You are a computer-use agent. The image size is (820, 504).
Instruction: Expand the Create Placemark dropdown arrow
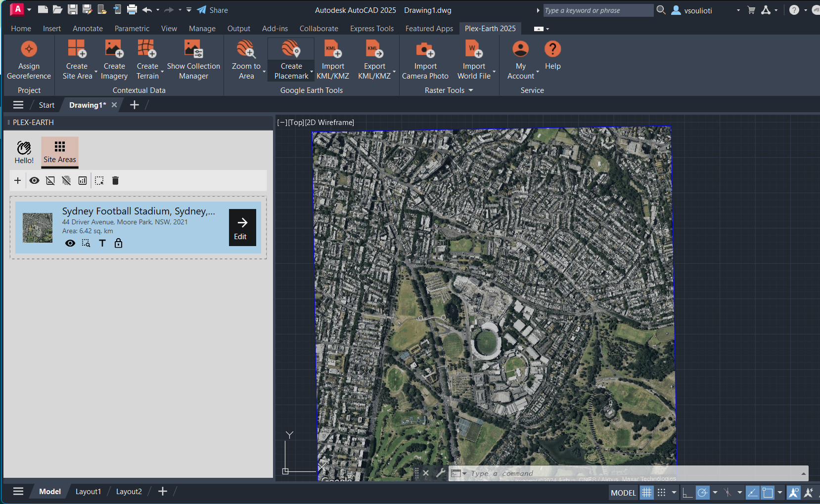pos(312,72)
